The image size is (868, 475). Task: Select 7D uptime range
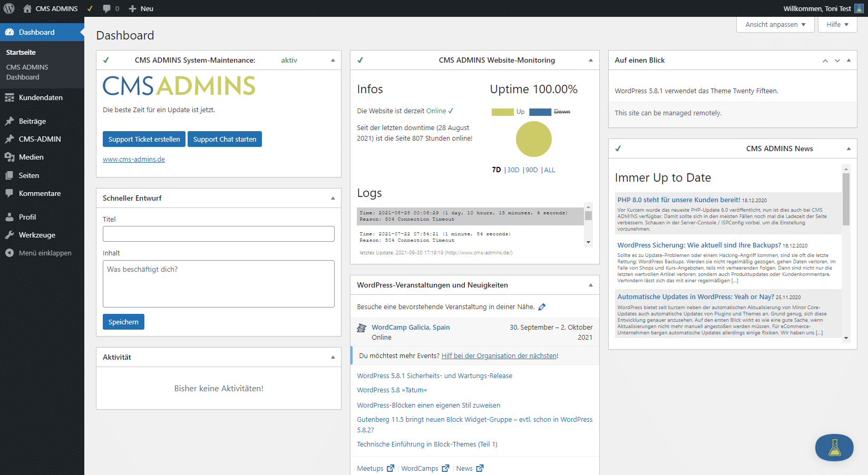click(496, 170)
